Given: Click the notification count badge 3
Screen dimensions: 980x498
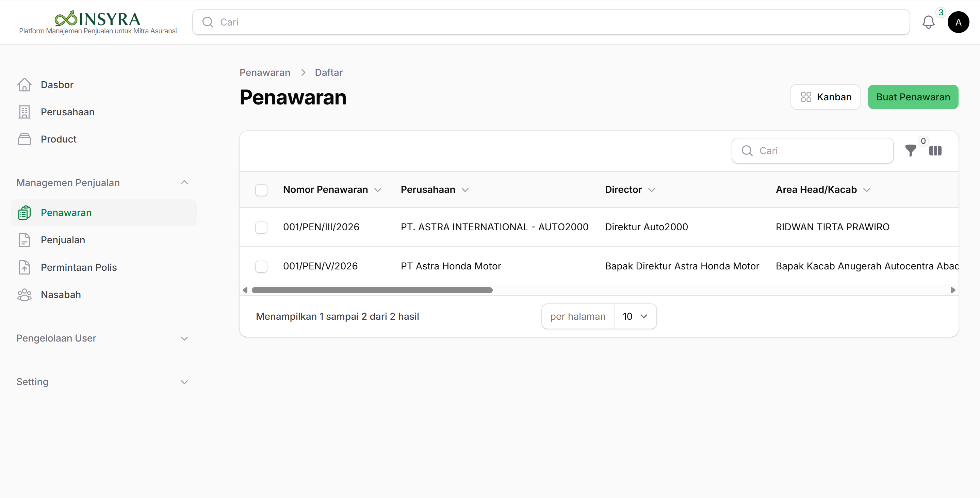Looking at the screenshot, I should click(941, 13).
